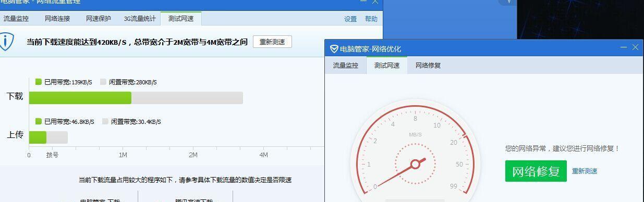Image resolution: width=644 pixels, height=202 pixels.
Task: Click the 下载 row label
Action: [15, 96]
